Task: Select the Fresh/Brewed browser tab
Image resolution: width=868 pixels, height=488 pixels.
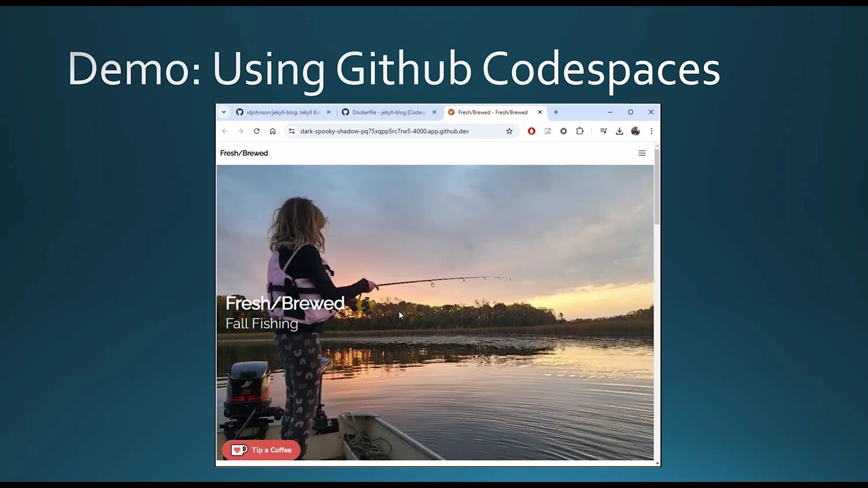Action: [x=495, y=112]
